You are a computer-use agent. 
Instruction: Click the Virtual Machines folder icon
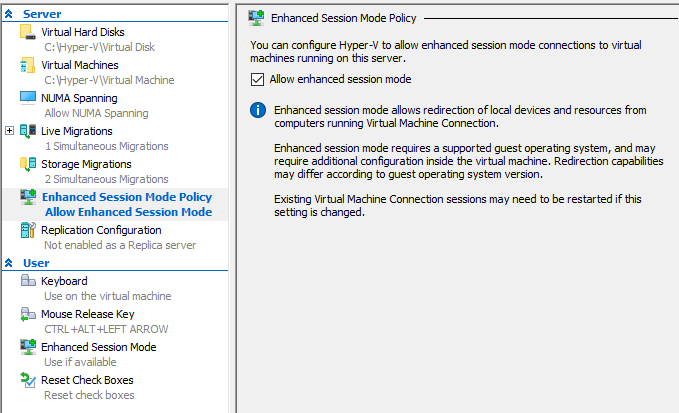point(28,65)
